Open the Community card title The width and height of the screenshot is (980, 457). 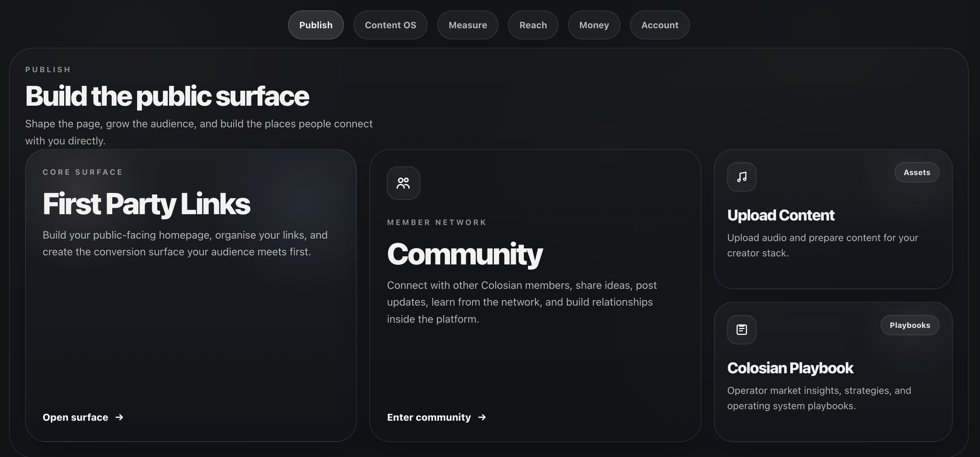click(x=465, y=255)
